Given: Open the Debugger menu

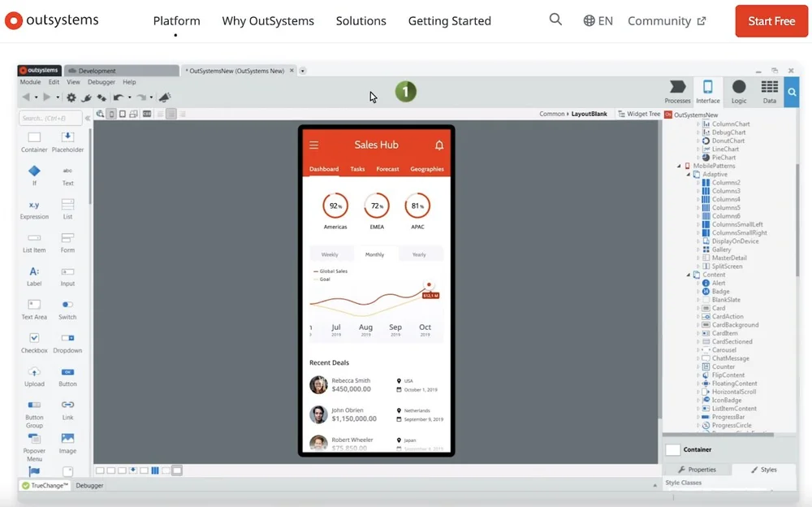Looking at the screenshot, I should (101, 82).
